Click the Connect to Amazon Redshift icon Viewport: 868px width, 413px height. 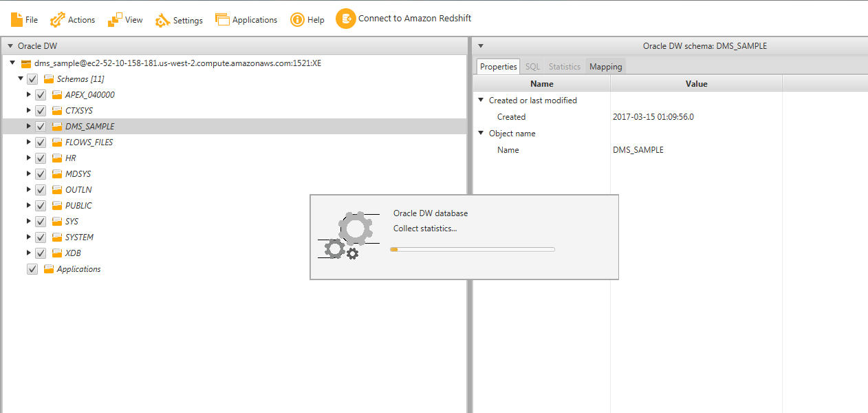click(x=346, y=19)
